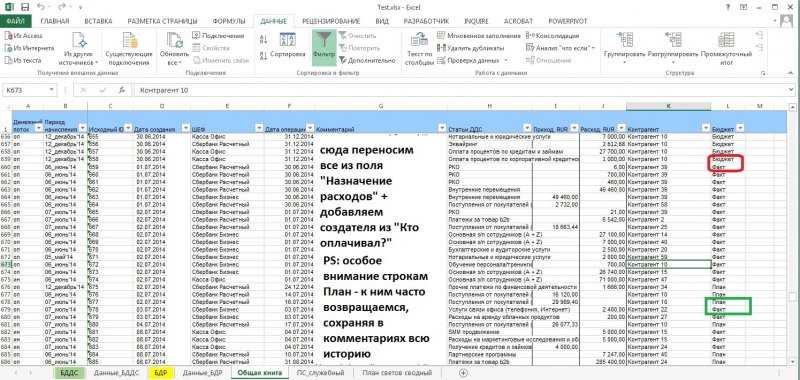The width and height of the screenshot is (800, 380).
Task: Open Подключения in the ribbon
Action: 218,35
